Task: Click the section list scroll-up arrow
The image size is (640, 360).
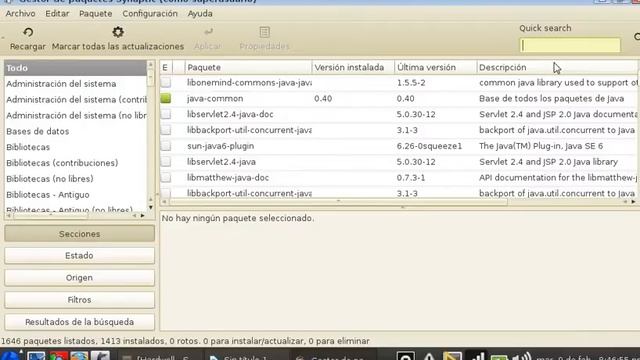Action: click(151, 64)
